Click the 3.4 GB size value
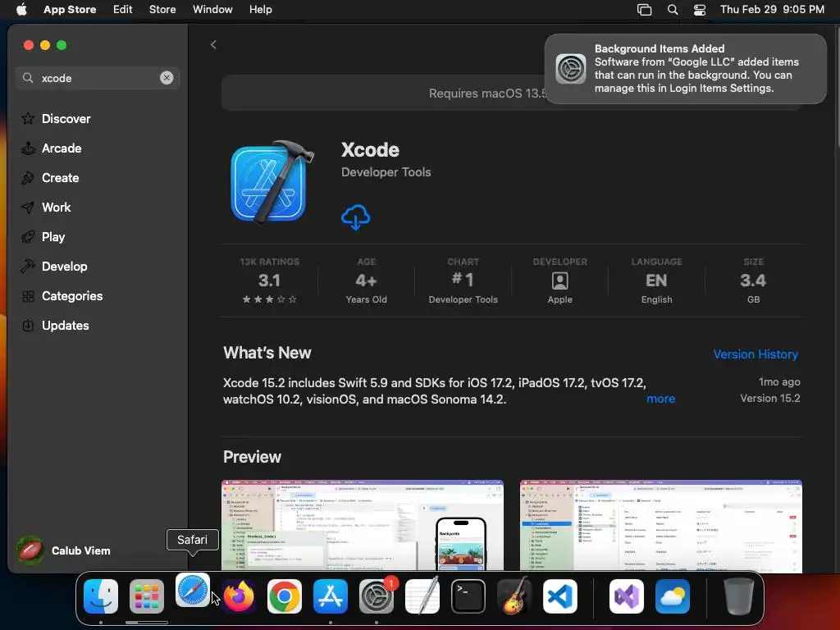 click(x=753, y=281)
